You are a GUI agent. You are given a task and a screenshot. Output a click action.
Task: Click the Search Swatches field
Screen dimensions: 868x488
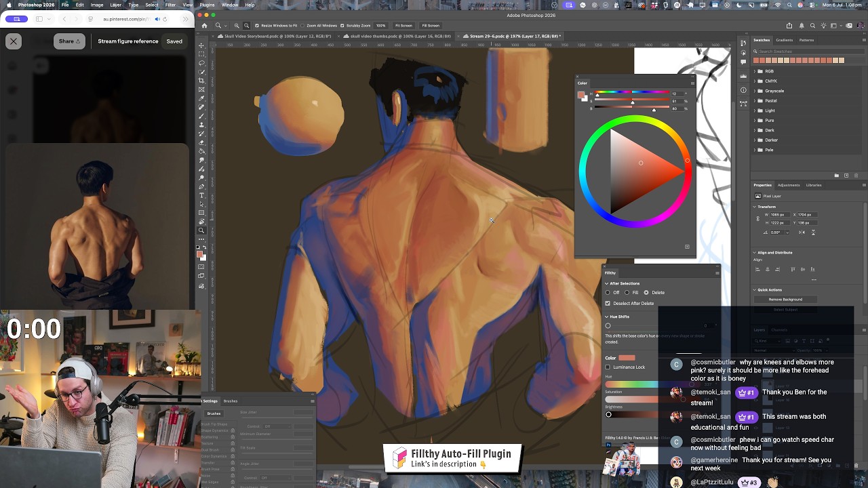[810, 52]
